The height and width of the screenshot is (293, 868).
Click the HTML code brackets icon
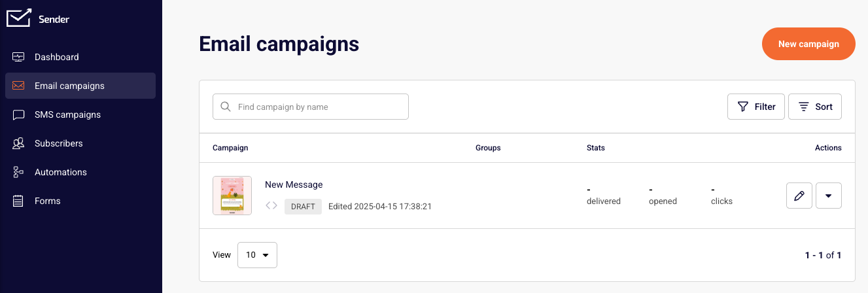pos(271,206)
